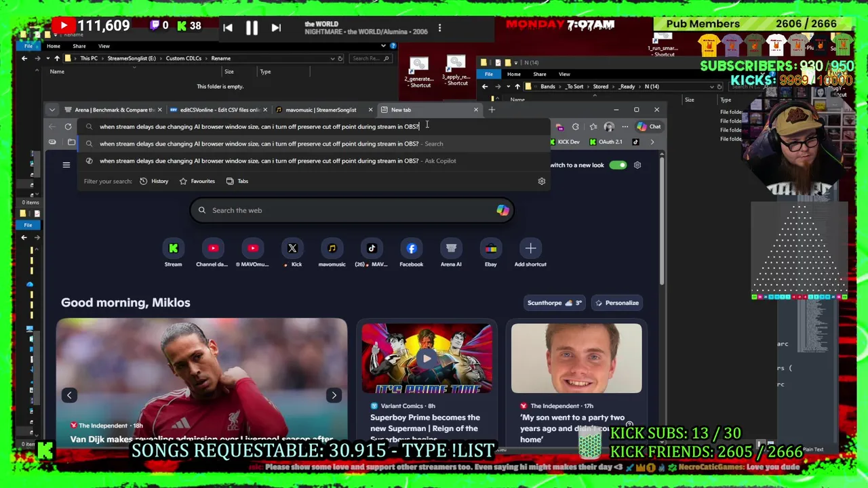Expand ribbon chevron in Rename explorer window
Viewport: 868px width, 488px height.
[x=382, y=46]
